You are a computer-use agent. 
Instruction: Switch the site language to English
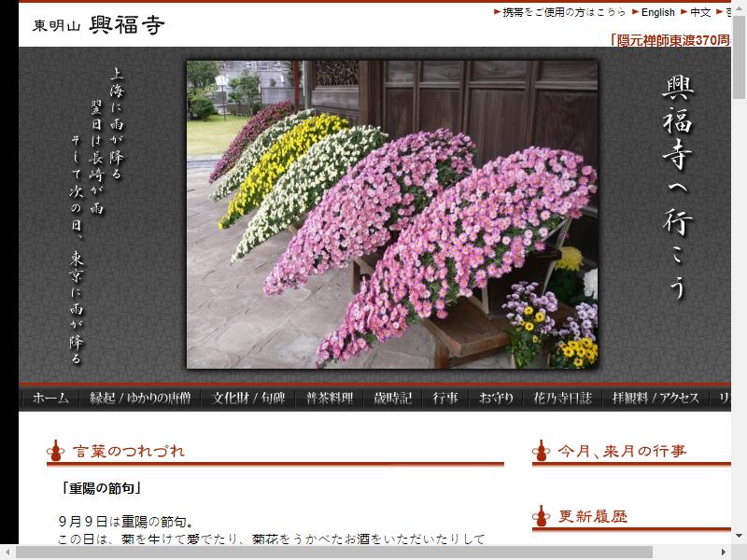click(x=658, y=12)
